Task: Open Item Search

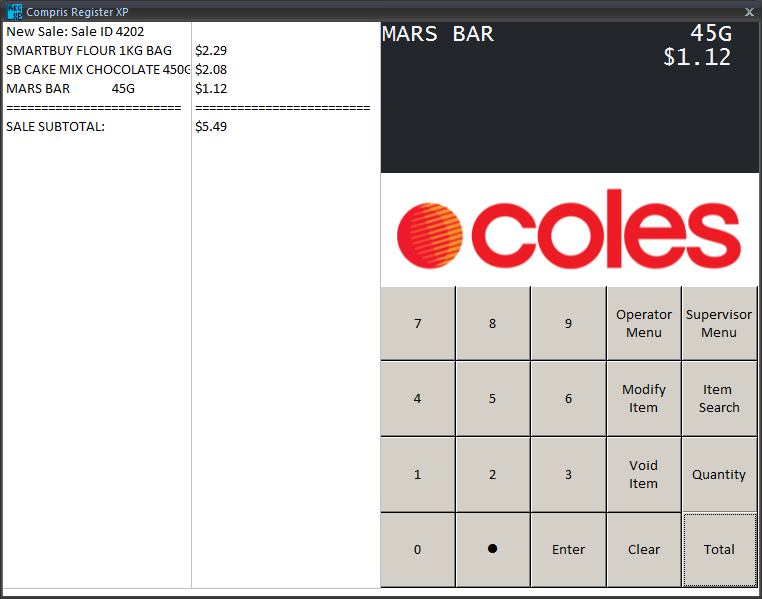Action: coord(719,399)
